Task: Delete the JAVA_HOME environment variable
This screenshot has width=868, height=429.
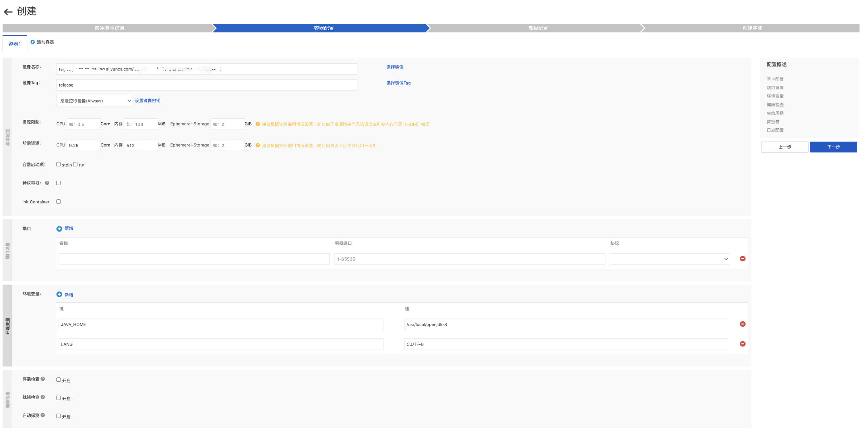Action: click(x=742, y=325)
